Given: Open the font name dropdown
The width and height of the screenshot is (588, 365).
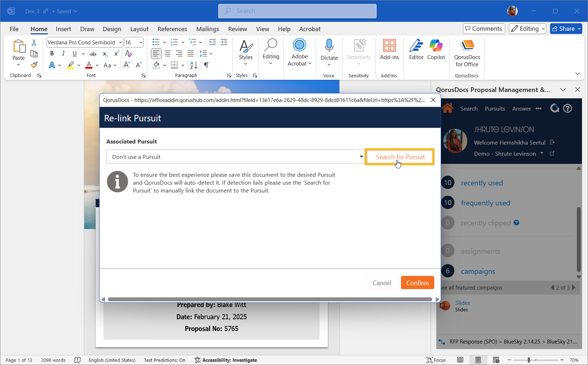Looking at the screenshot, I should [120, 43].
